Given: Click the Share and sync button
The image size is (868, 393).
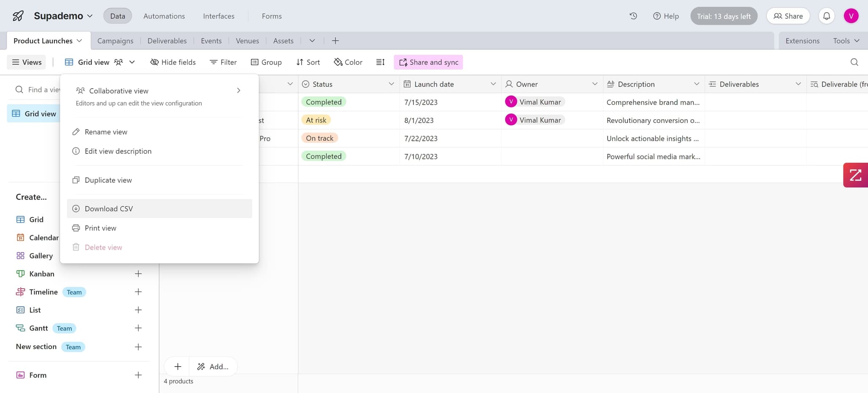Looking at the screenshot, I should tap(428, 62).
